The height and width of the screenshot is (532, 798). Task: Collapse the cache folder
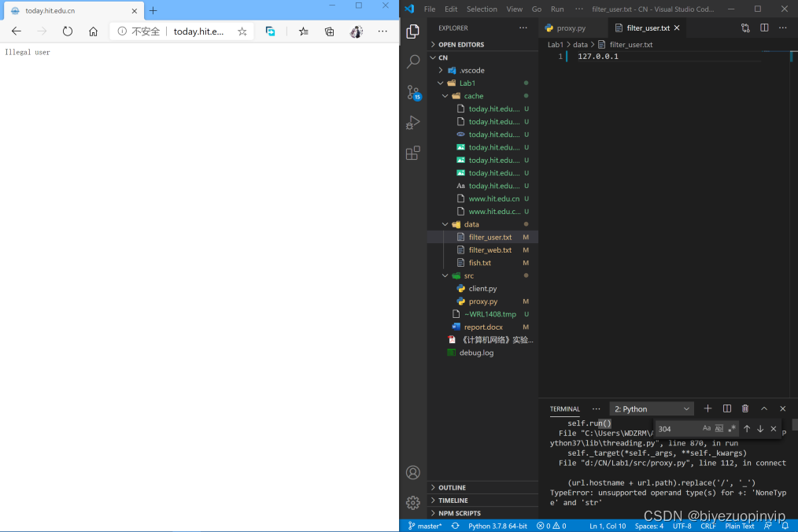[482, 96]
